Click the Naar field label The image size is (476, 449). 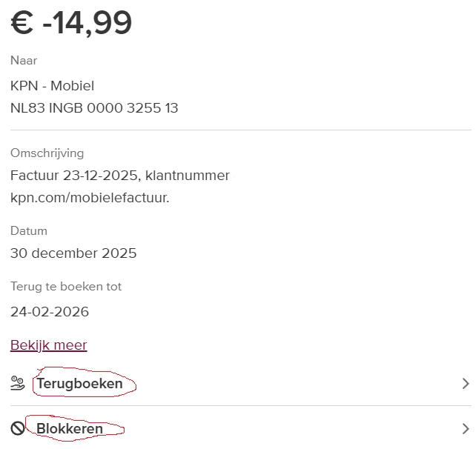[x=24, y=61]
